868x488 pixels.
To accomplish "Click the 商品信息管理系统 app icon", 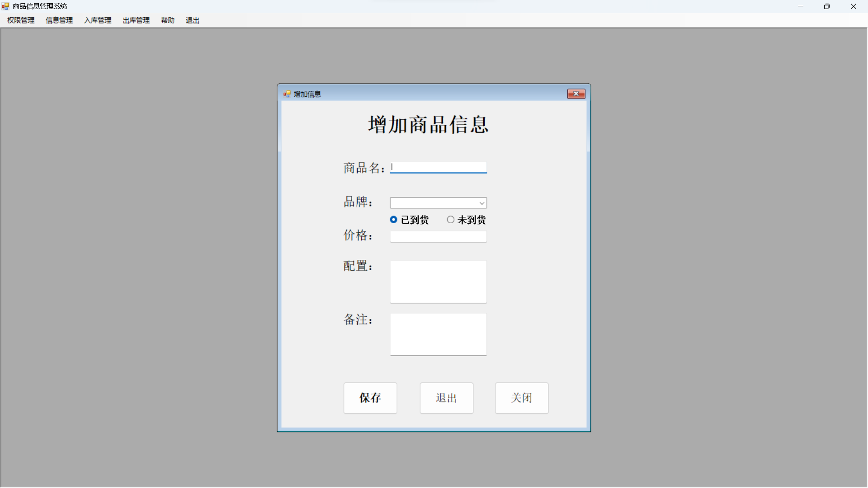I will click(x=5, y=6).
